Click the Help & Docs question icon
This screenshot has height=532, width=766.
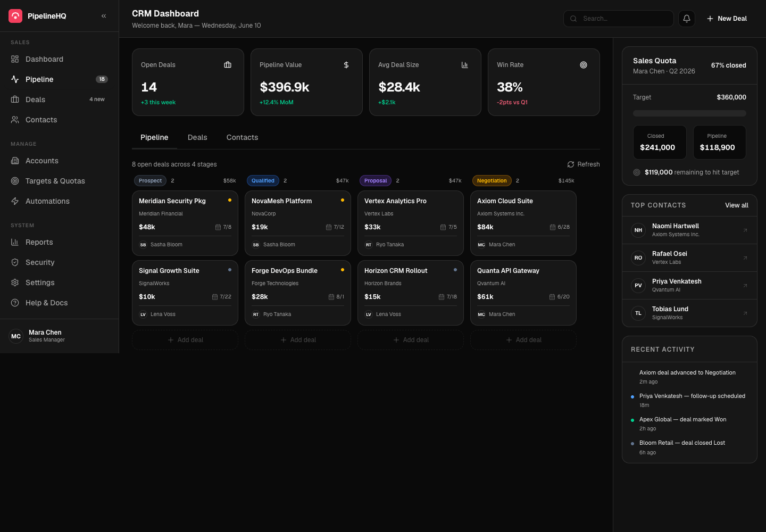pyautogui.click(x=15, y=303)
